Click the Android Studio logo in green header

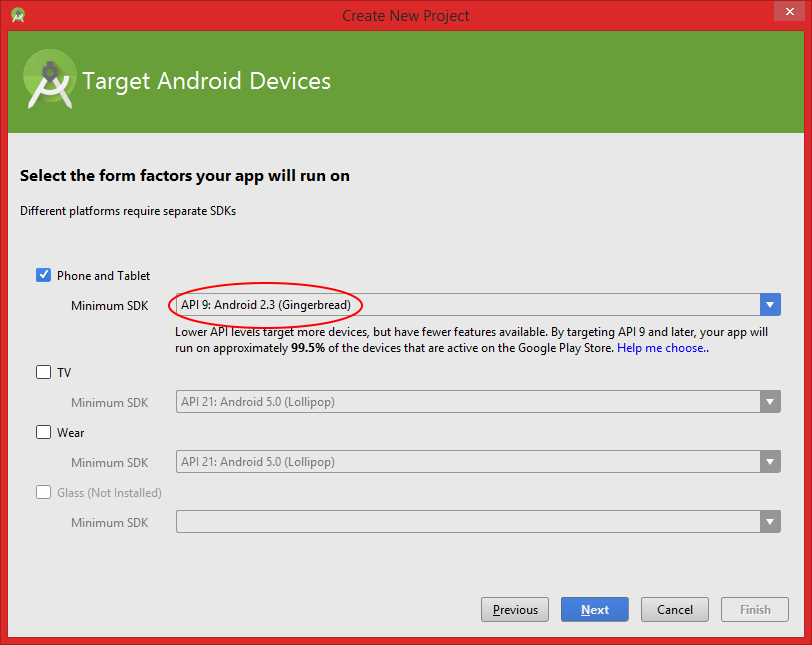(x=50, y=79)
